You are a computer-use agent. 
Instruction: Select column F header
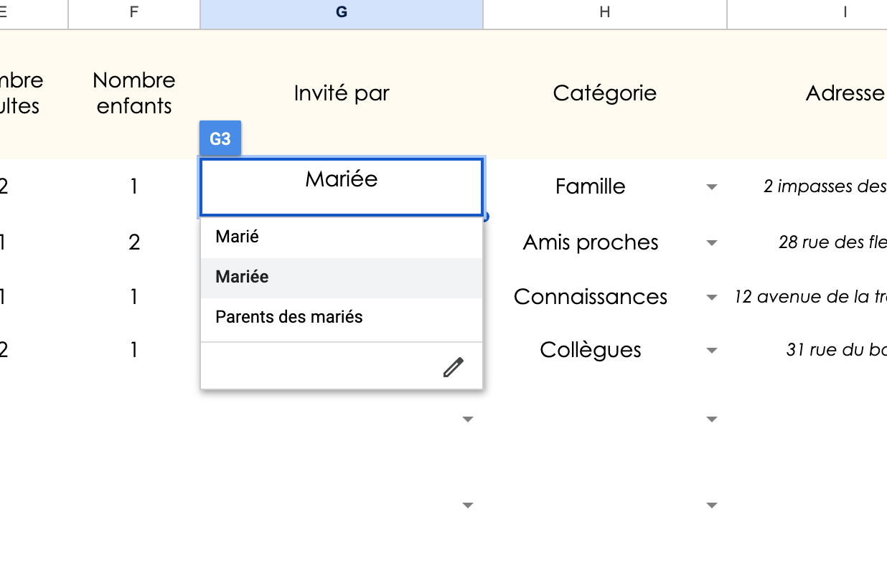click(133, 11)
